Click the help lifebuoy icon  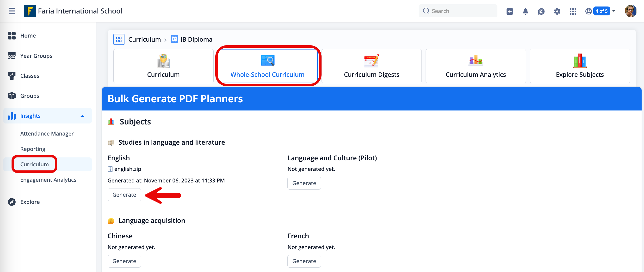pyautogui.click(x=588, y=11)
